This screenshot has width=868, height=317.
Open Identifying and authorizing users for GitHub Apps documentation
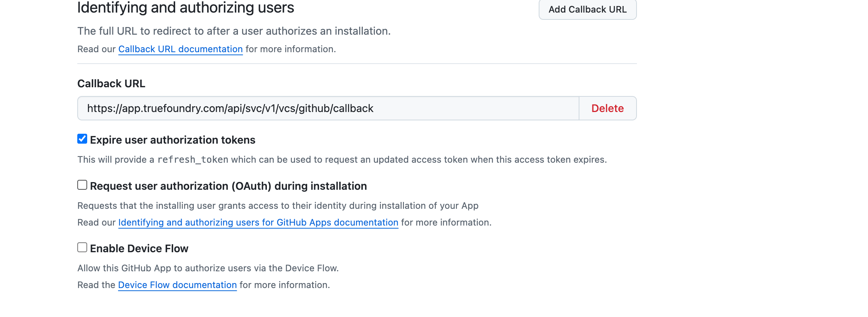258,223
